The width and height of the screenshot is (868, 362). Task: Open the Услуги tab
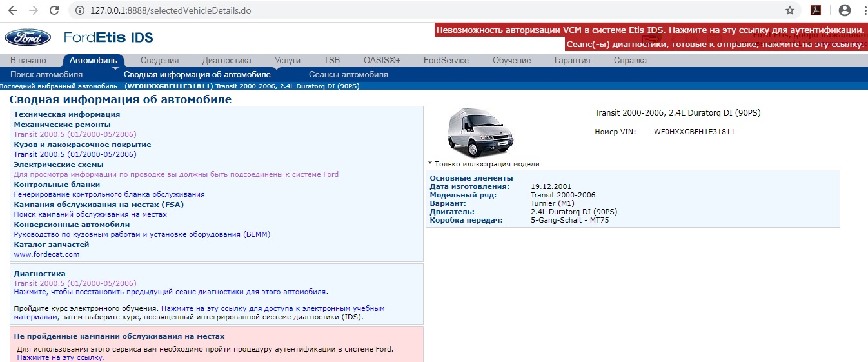point(288,61)
